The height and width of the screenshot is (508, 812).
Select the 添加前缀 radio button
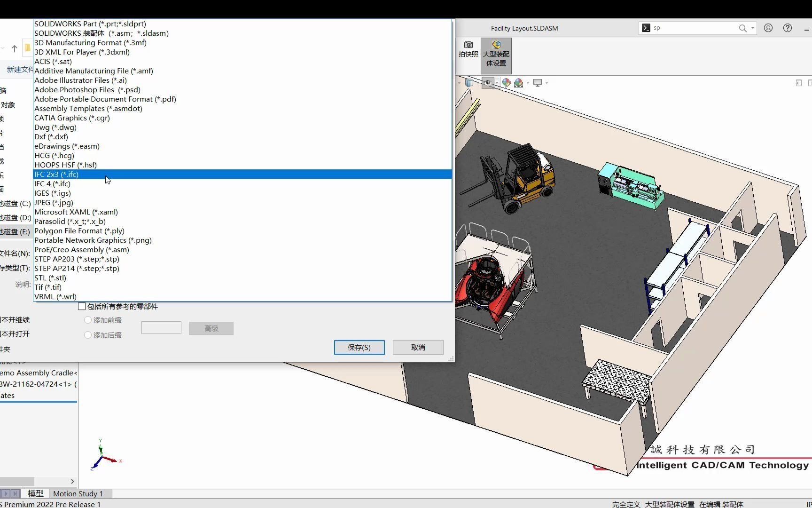coord(87,319)
